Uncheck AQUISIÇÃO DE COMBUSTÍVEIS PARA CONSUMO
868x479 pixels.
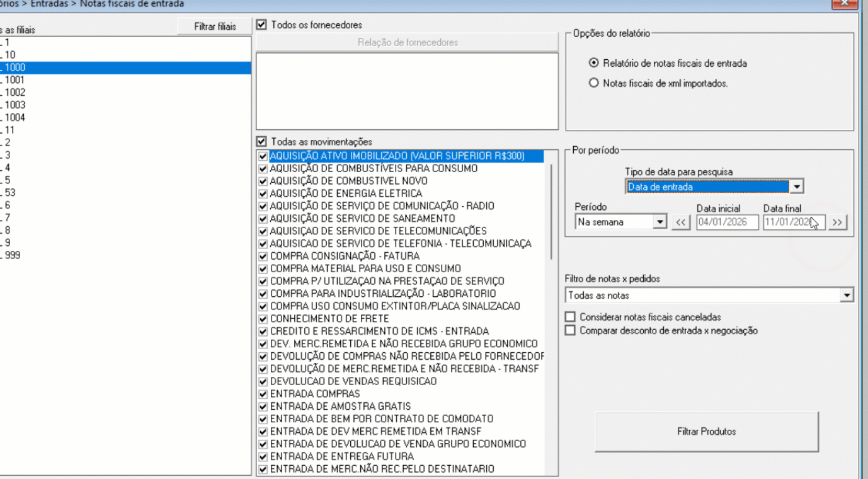(x=263, y=168)
